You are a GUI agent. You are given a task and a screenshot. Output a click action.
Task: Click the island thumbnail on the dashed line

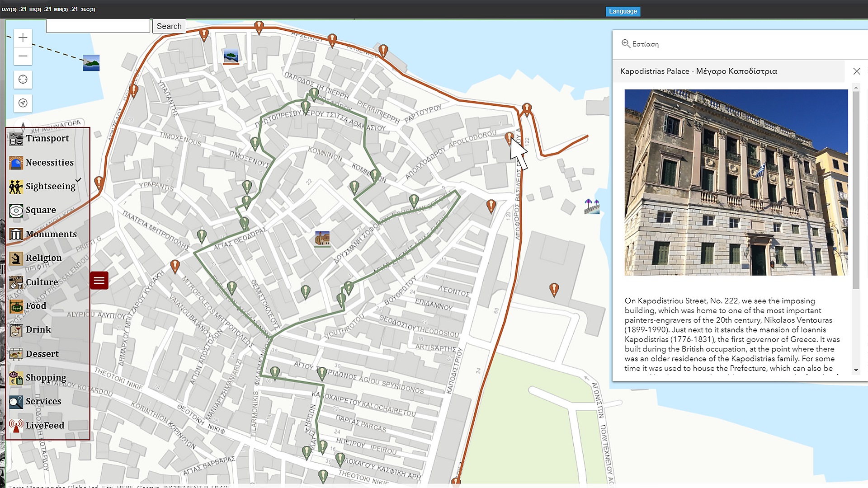point(91,63)
